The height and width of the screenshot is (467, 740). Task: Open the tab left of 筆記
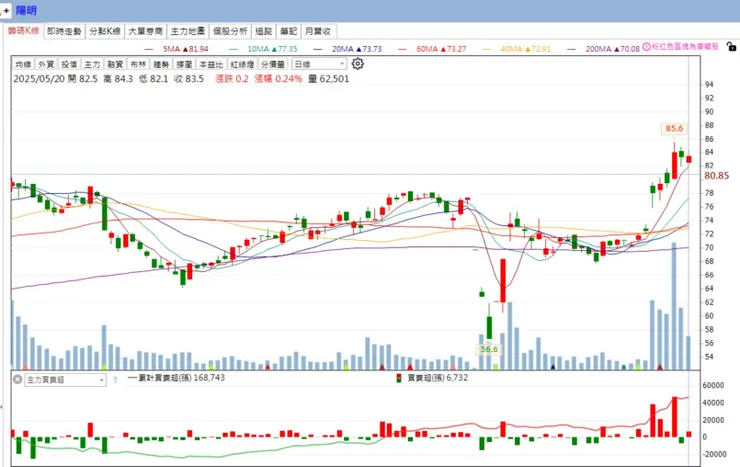[x=264, y=31]
